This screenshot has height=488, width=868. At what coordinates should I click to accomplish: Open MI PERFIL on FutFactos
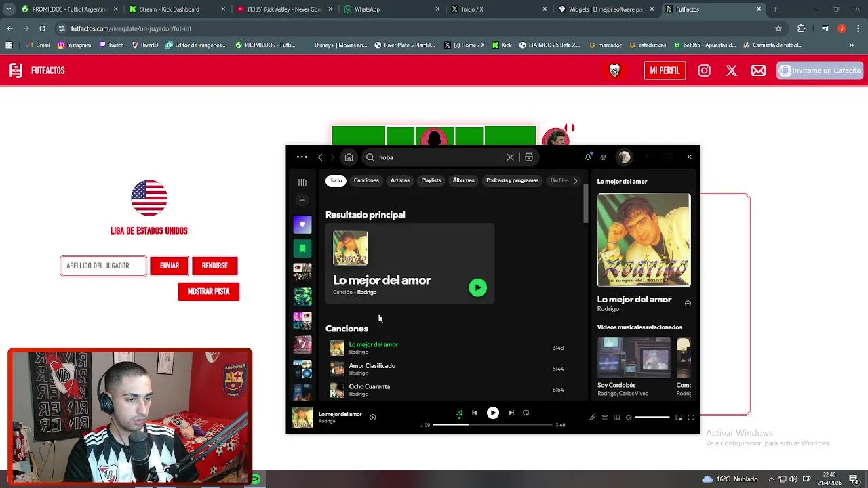[x=665, y=70]
